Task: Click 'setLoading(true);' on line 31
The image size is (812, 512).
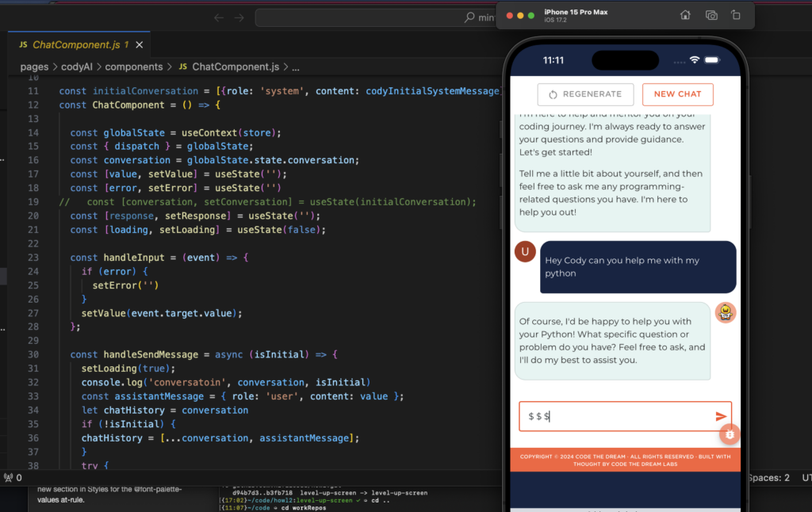Action: click(x=128, y=369)
